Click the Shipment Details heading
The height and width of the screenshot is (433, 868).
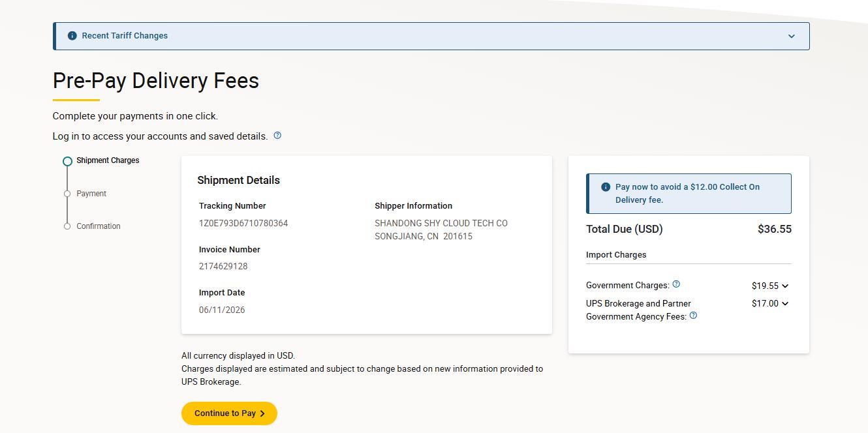238,180
